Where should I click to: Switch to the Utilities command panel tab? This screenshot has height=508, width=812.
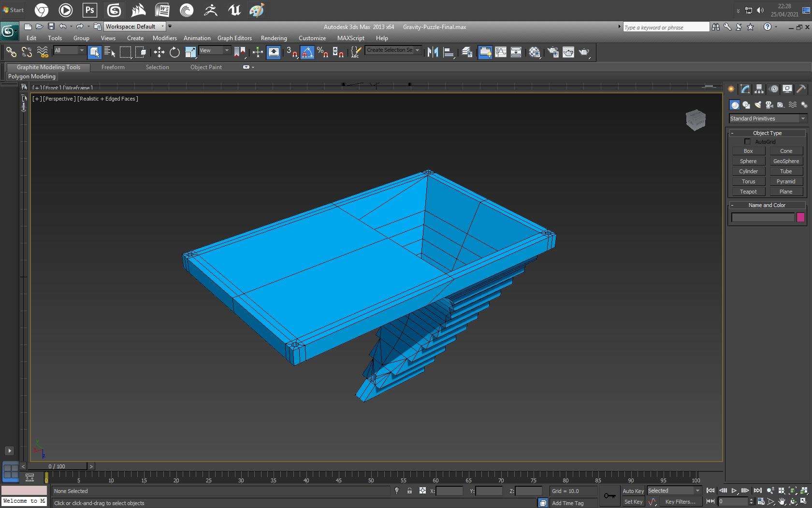tap(801, 89)
